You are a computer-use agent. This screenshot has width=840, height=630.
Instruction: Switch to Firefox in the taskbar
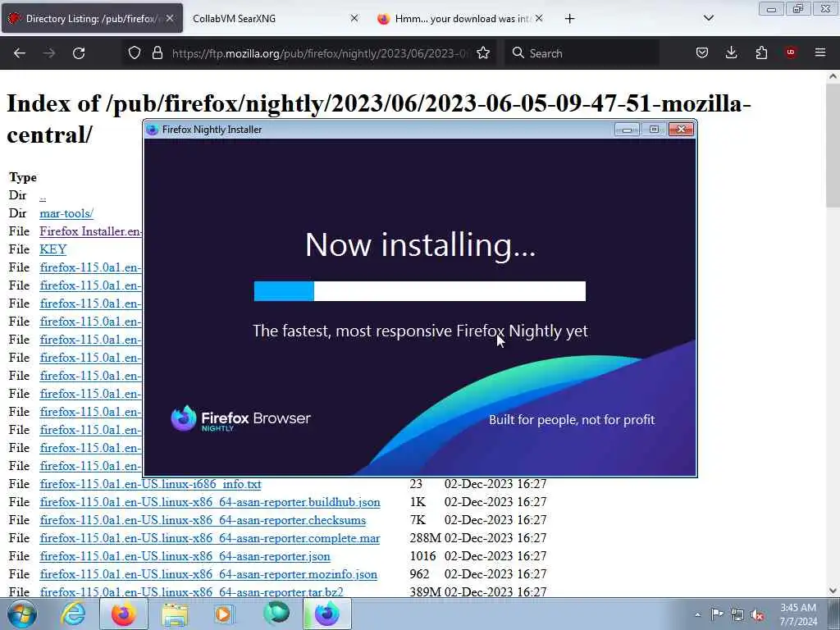(123, 614)
